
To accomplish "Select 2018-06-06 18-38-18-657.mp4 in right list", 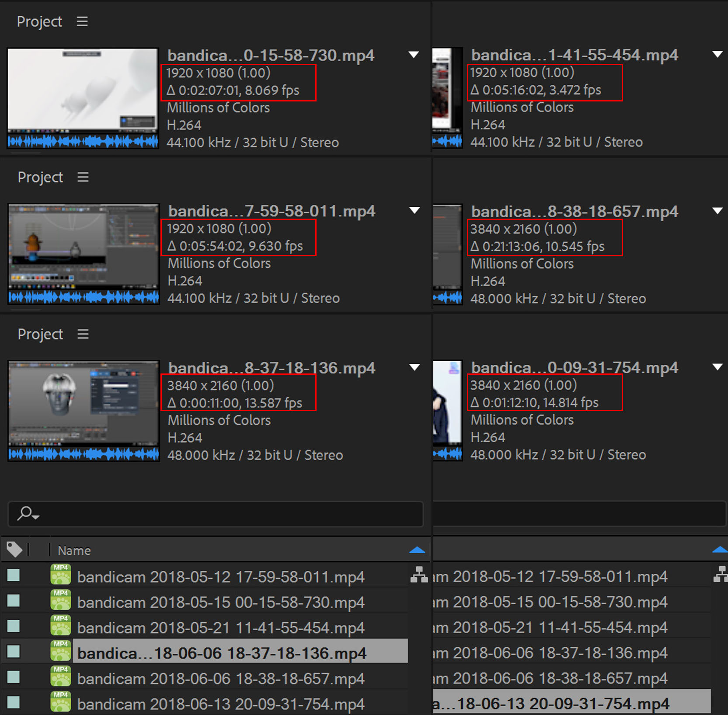I will click(x=550, y=678).
